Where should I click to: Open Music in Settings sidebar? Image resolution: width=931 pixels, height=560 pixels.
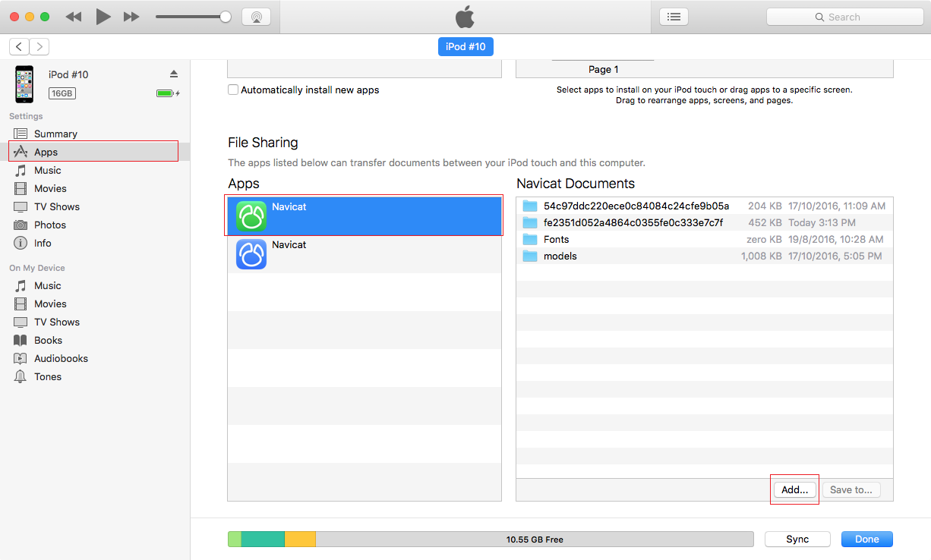pyautogui.click(x=95, y=170)
